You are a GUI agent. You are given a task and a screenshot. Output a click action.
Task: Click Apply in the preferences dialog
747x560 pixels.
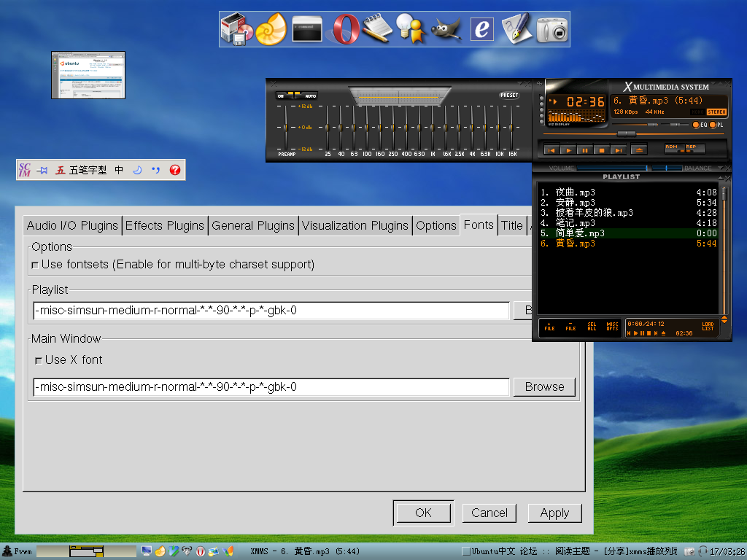[x=554, y=513]
